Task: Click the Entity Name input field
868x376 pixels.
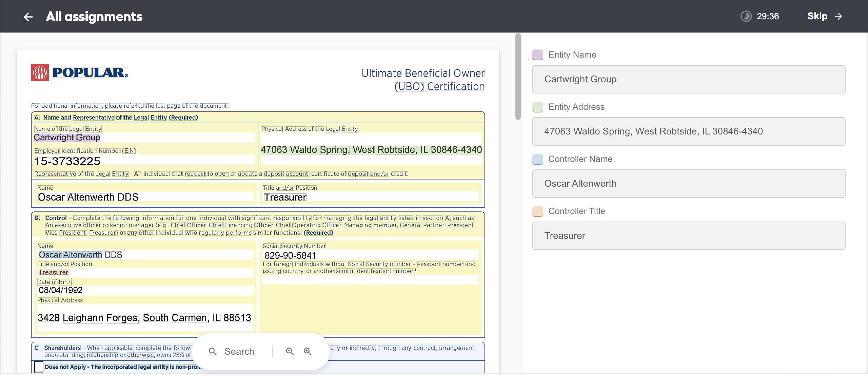Action: (x=689, y=79)
